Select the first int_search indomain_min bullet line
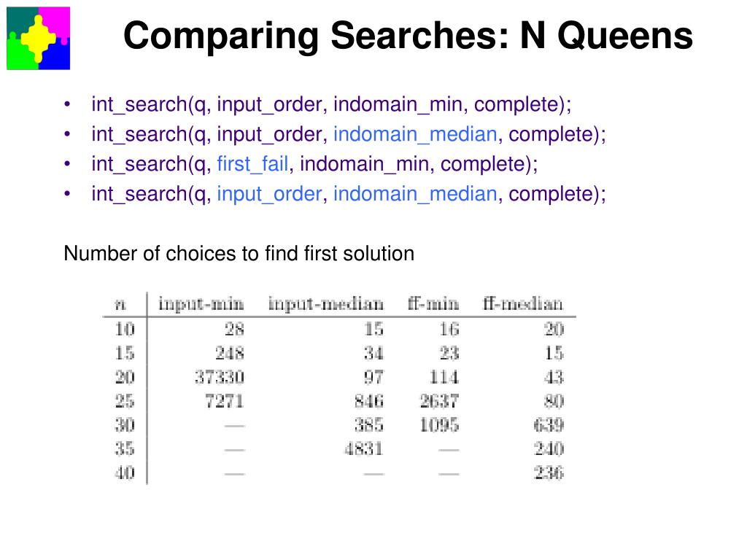 click(331, 104)
